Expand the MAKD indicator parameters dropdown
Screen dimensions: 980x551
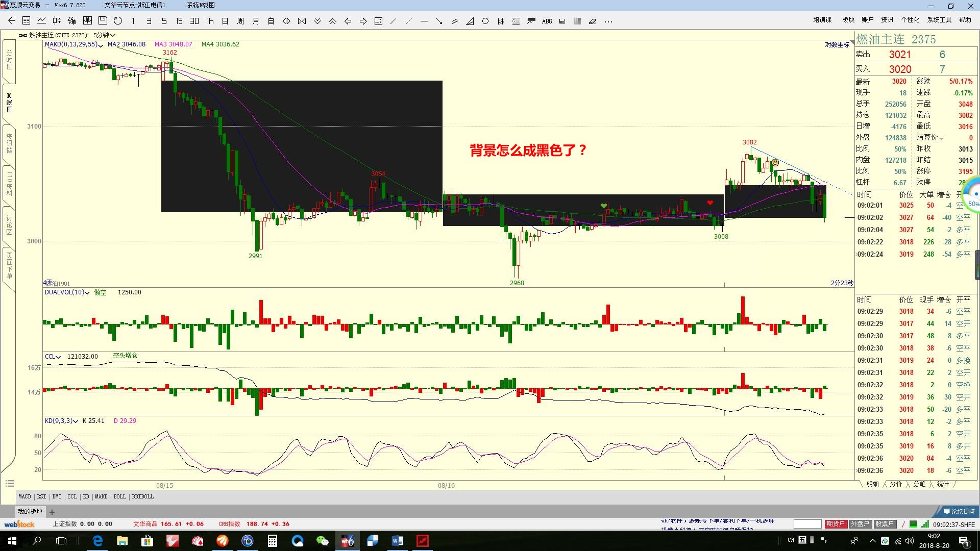point(101,45)
